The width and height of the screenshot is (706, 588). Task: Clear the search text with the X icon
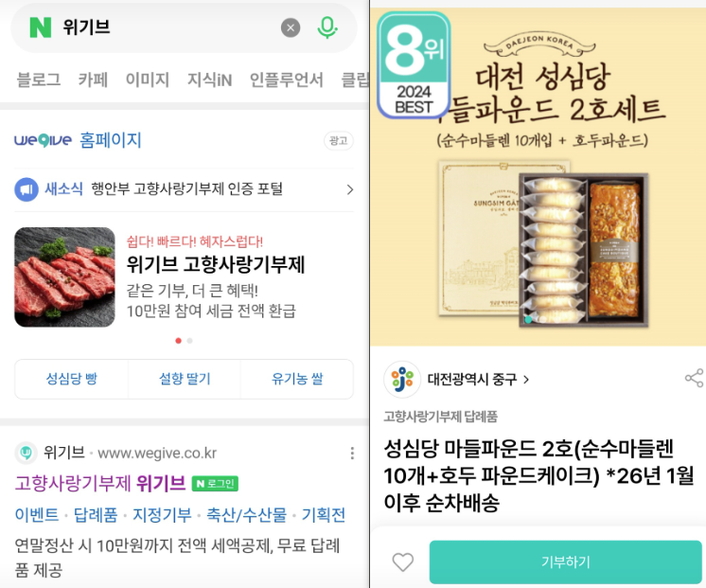coord(291,28)
